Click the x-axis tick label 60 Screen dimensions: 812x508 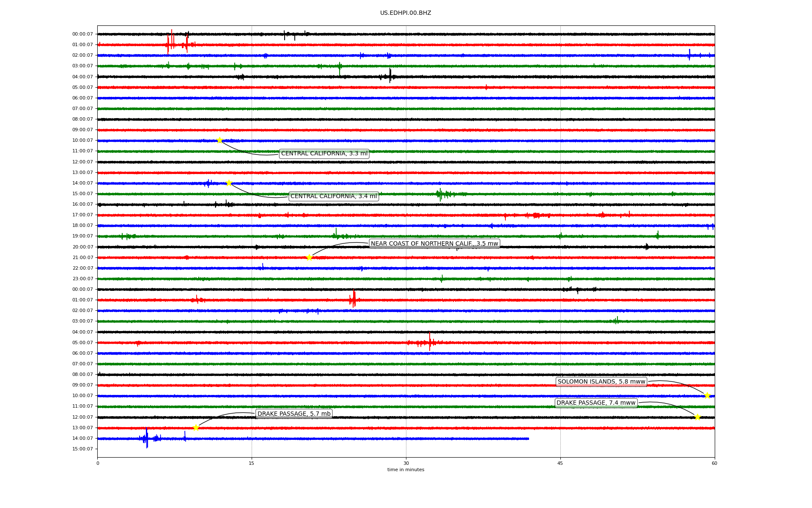coord(714,463)
